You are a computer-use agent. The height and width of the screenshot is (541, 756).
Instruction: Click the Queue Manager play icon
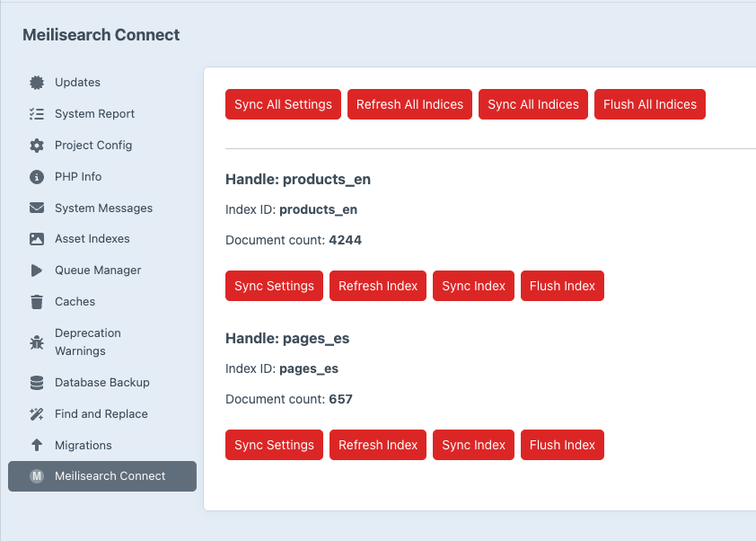click(x=37, y=270)
